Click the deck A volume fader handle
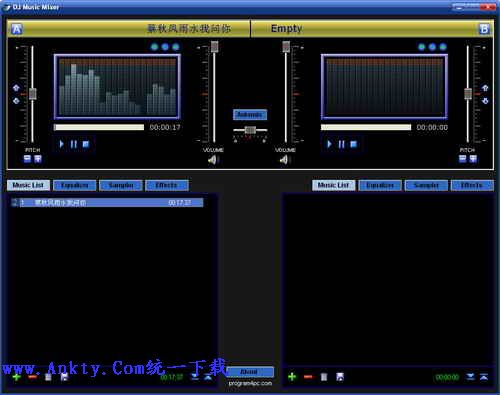The width and height of the screenshot is (500, 395). point(214,47)
